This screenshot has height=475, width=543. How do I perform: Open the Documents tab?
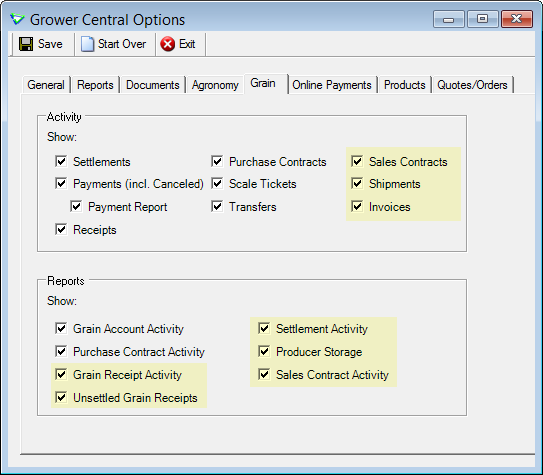(x=153, y=85)
